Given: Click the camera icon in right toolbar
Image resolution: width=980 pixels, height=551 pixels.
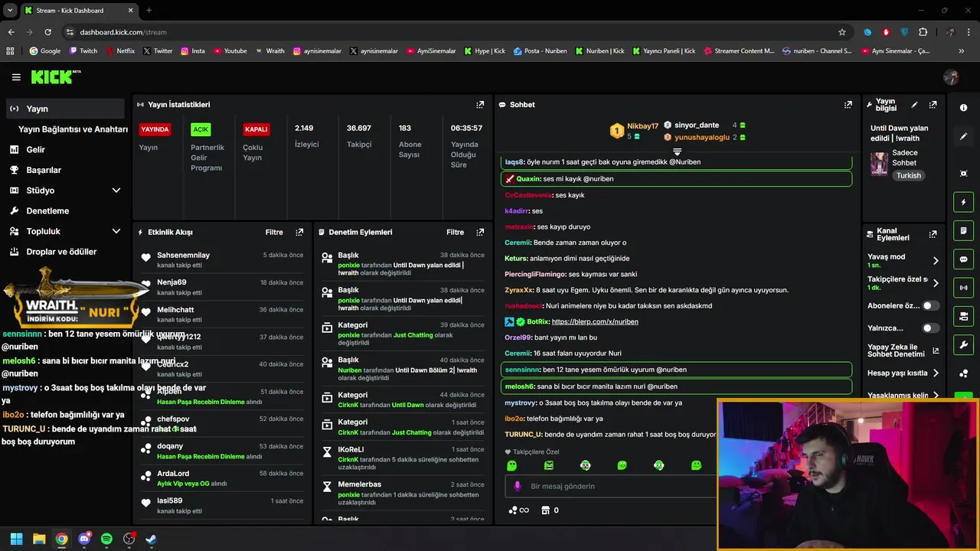Looking at the screenshot, I should pos(963,316).
